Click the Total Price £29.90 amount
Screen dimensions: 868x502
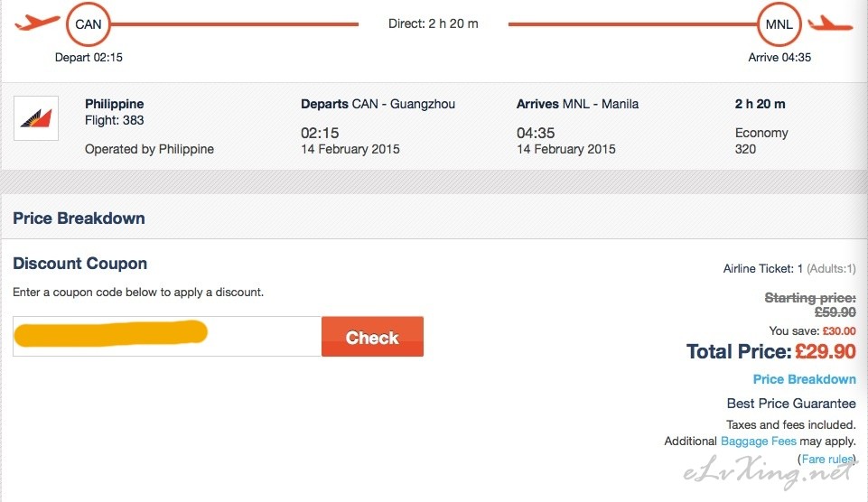tap(825, 352)
